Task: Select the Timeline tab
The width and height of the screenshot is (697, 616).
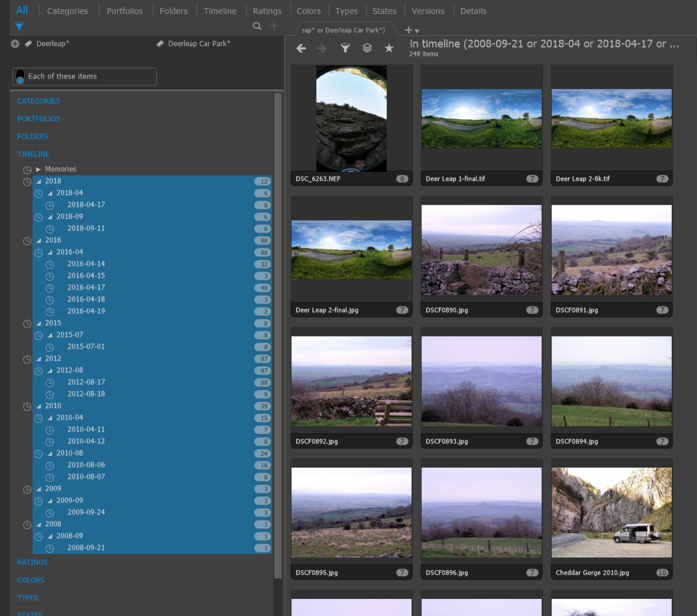Action: click(220, 11)
